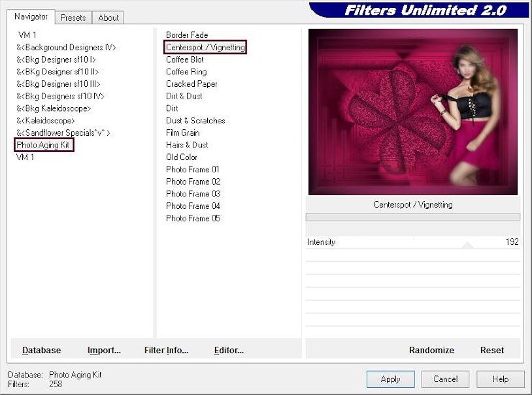Open the Presets tab
532x395 pixels.
tap(73, 18)
